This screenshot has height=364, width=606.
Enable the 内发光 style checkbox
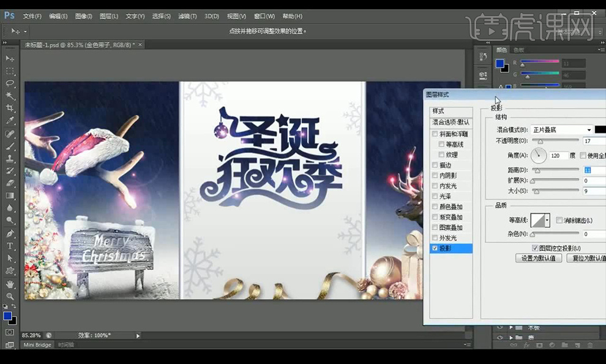point(435,186)
